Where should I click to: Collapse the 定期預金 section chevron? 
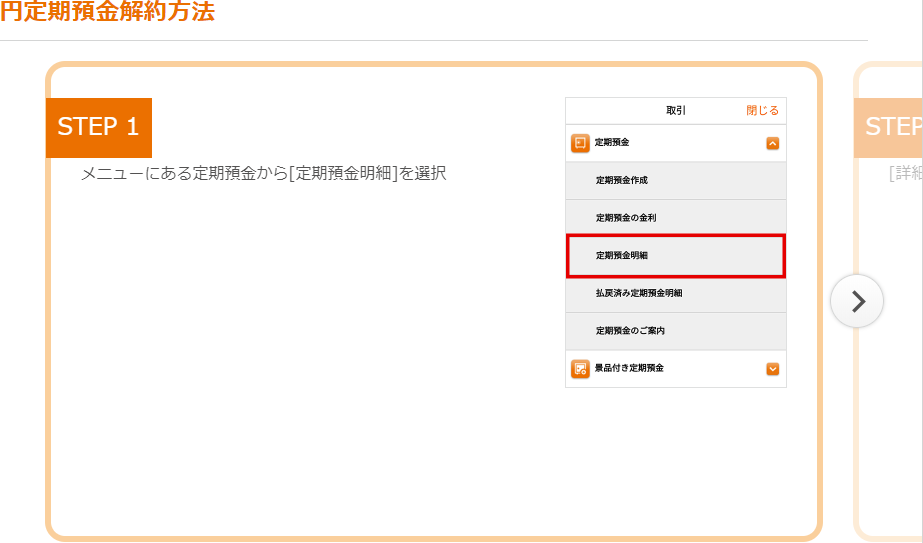click(772, 143)
